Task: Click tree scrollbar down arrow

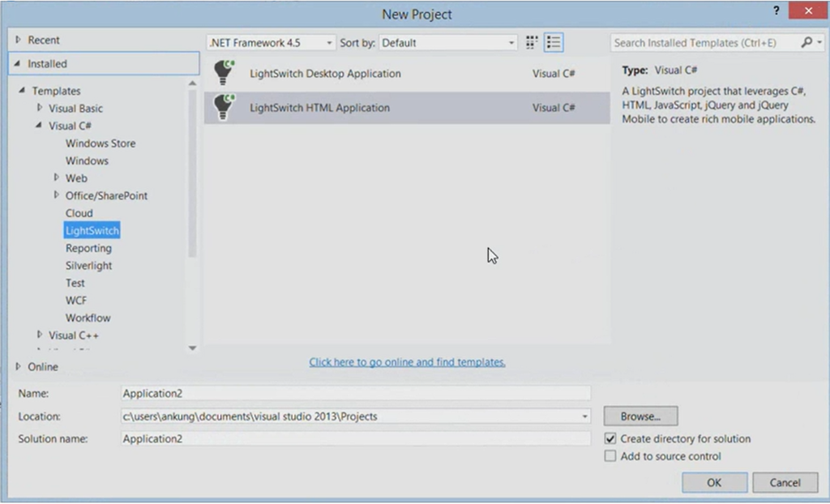Action: tap(192, 348)
